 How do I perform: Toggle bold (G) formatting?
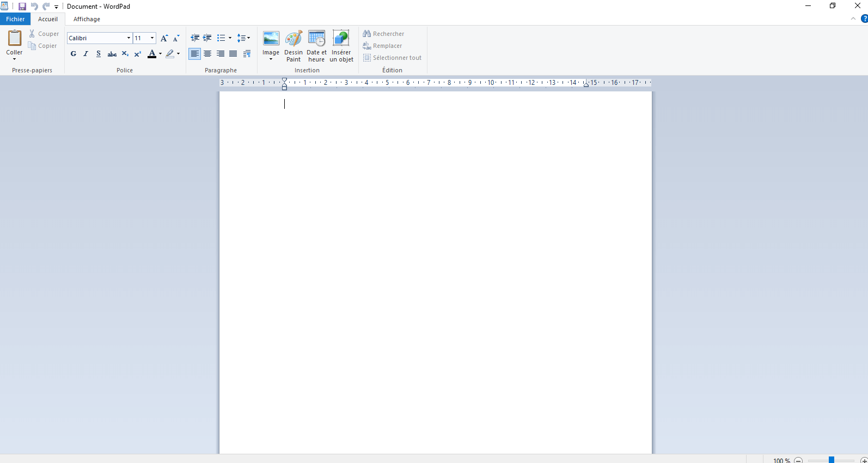(x=74, y=54)
